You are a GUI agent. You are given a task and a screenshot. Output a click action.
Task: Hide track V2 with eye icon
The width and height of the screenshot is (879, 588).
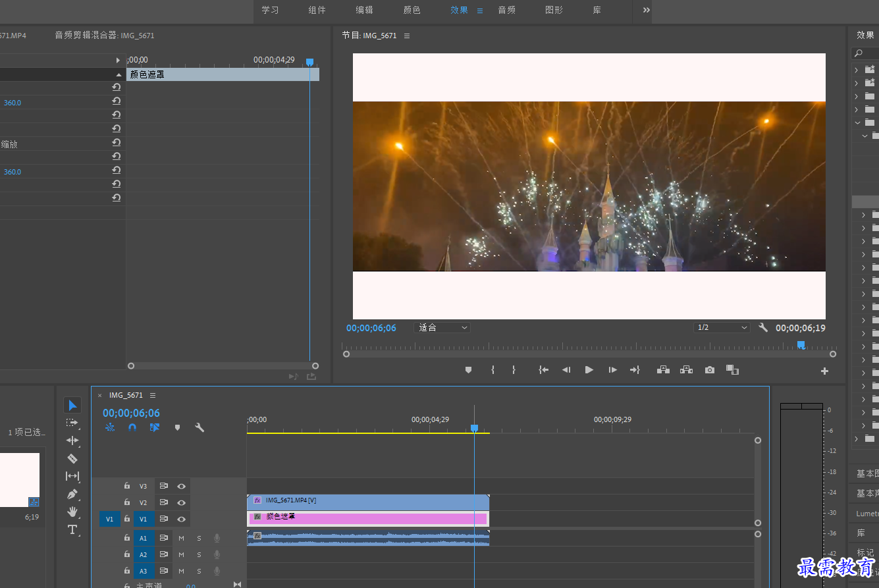point(181,502)
